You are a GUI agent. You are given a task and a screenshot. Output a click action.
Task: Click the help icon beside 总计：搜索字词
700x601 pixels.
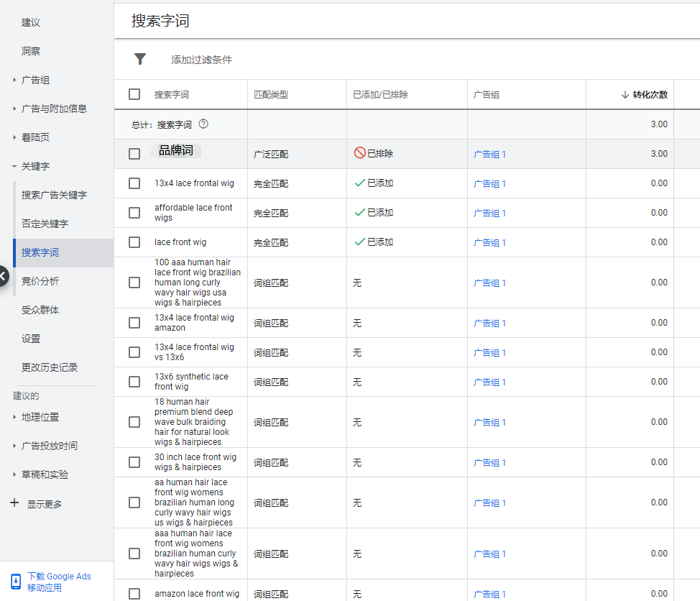pyautogui.click(x=204, y=124)
